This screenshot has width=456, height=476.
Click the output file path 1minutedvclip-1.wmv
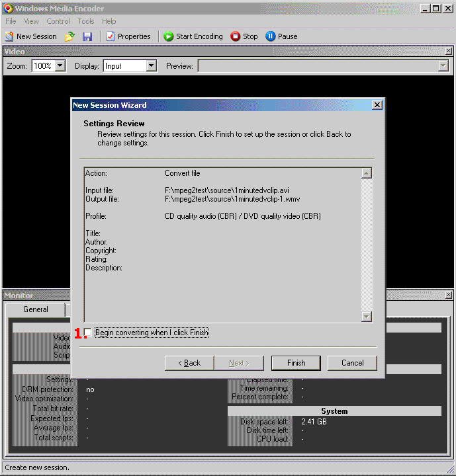pos(232,199)
